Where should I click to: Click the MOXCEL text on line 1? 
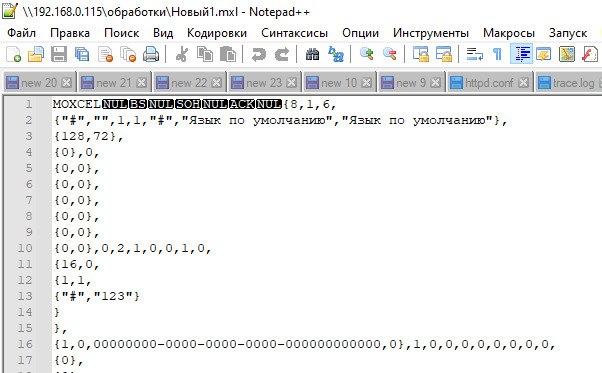click(x=77, y=104)
